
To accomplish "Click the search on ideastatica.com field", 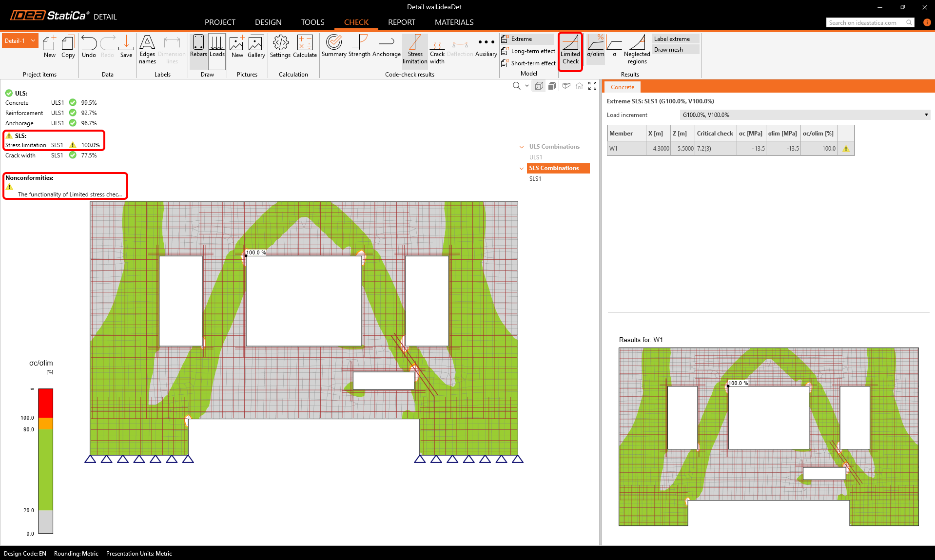I will pos(866,23).
